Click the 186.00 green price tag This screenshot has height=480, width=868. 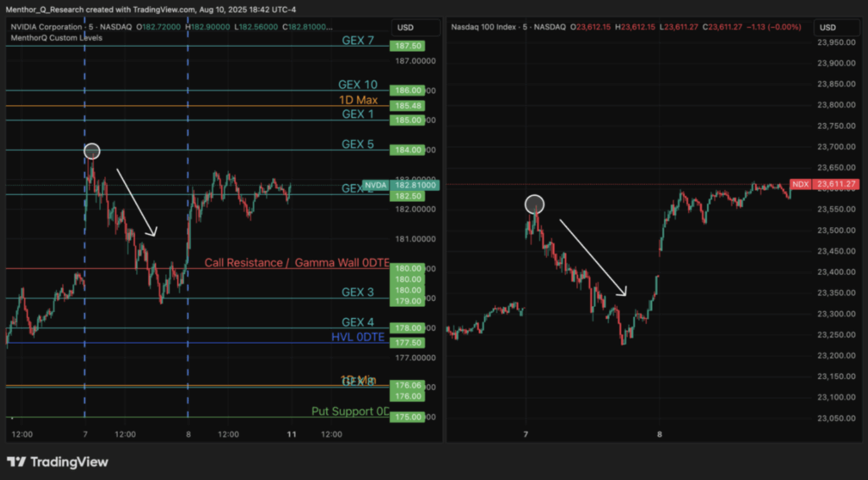click(408, 90)
